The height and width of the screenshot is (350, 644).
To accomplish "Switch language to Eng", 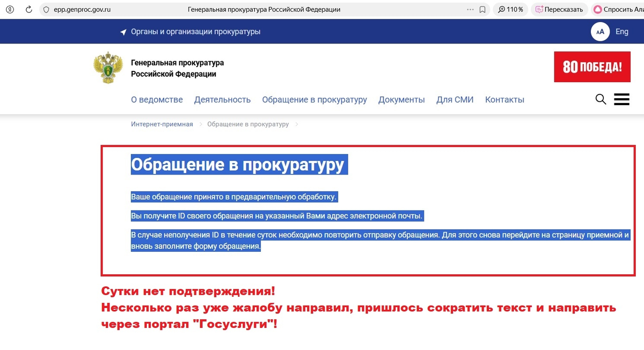I will [x=622, y=32].
